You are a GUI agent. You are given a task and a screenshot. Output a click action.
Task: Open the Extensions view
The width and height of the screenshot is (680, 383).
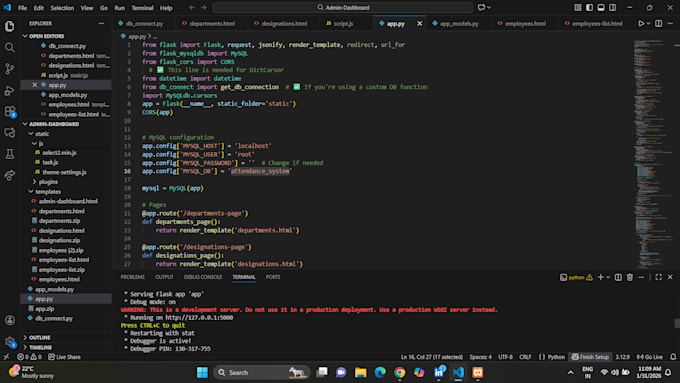(x=10, y=111)
